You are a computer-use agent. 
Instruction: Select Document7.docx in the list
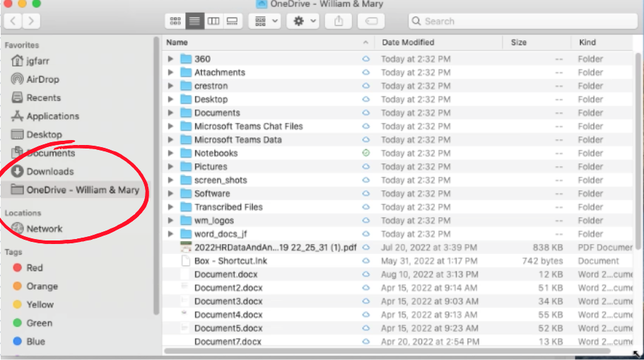coord(228,342)
